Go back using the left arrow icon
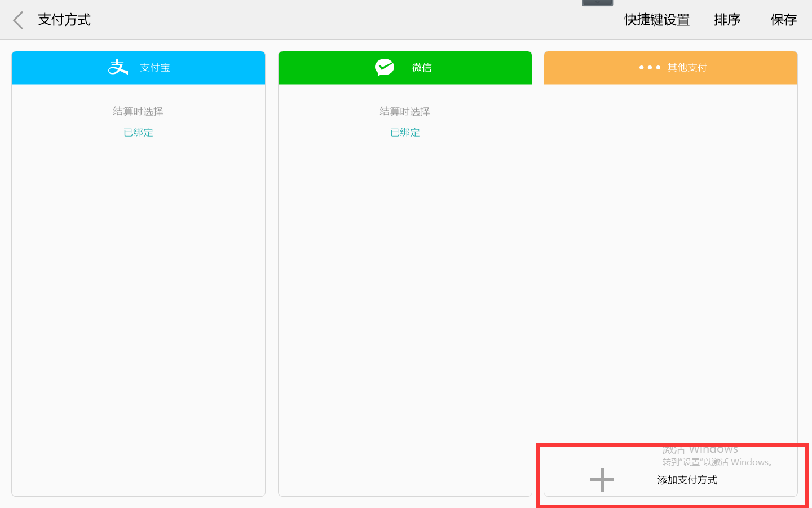812x508 pixels. tap(18, 20)
